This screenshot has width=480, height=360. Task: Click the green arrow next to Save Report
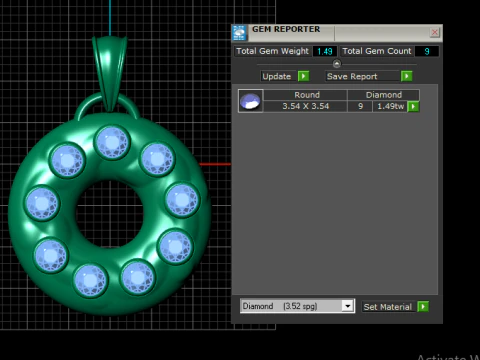[407, 76]
